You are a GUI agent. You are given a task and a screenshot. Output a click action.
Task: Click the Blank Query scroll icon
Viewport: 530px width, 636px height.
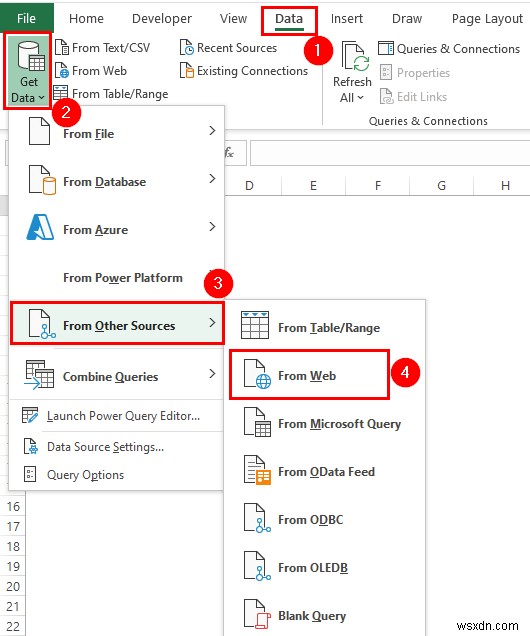[257, 614]
